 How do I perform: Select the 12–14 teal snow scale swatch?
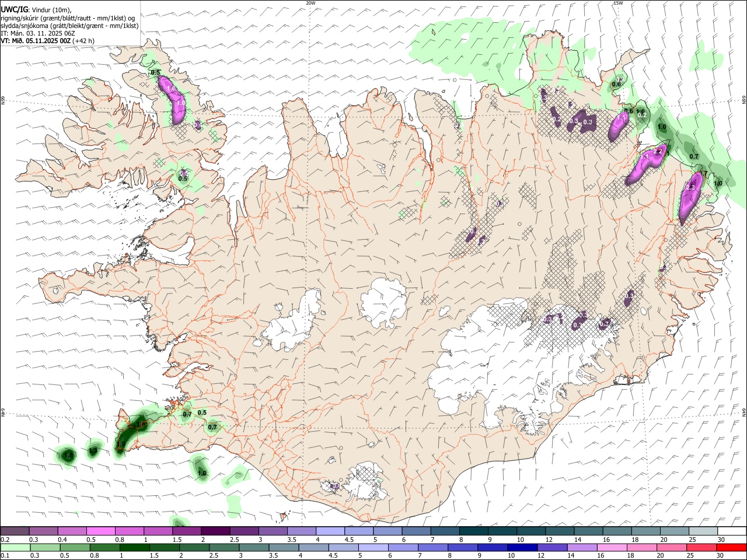(x=559, y=531)
